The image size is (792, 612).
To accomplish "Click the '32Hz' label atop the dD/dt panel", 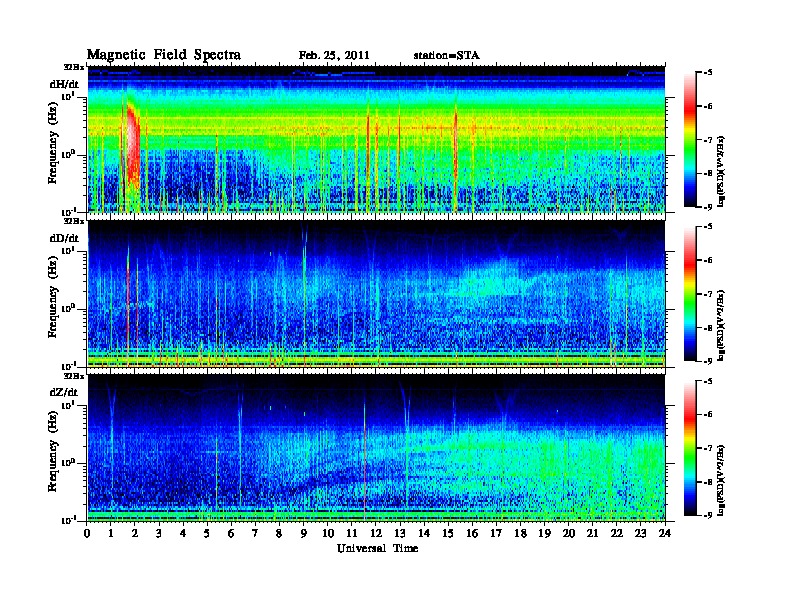I will pos(74,221).
